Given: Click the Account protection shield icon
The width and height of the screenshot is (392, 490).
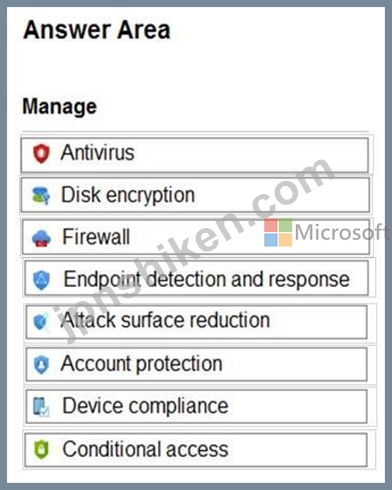Looking at the screenshot, I should pos(42,365).
